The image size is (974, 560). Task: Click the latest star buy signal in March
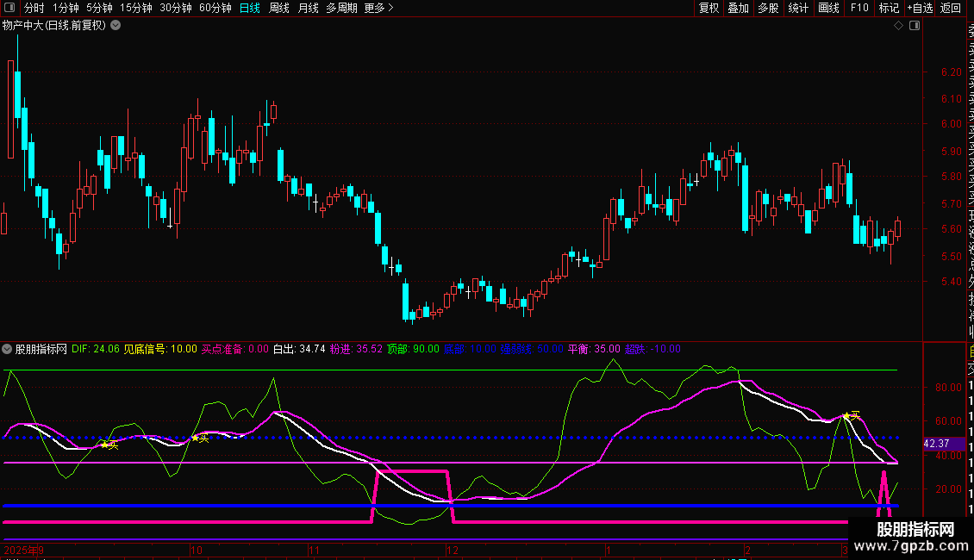847,416
